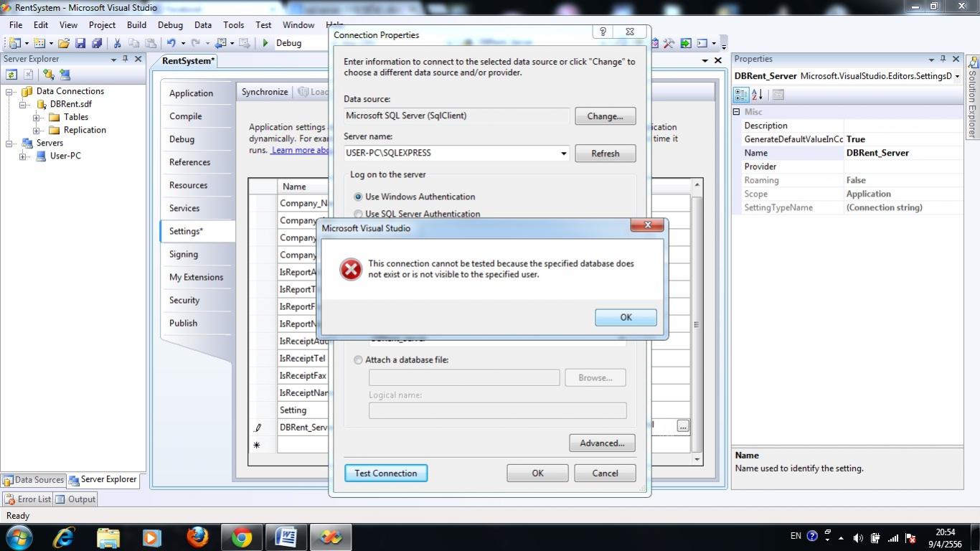Click the Connect to Server icon
This screenshot has height=551, width=980.
point(65,75)
